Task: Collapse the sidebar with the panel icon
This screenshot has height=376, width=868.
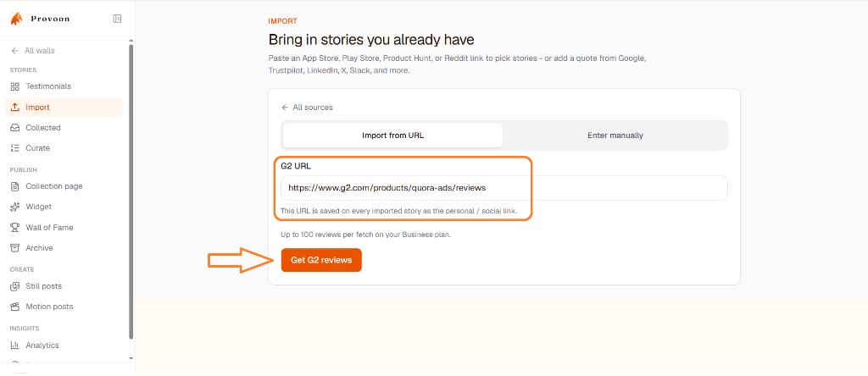Action: pos(117,19)
